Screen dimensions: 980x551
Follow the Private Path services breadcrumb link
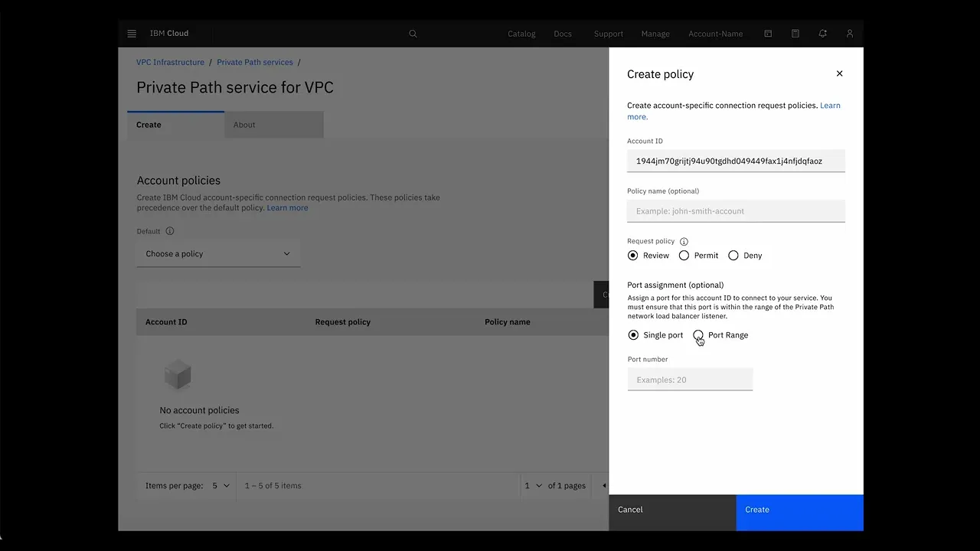pyautogui.click(x=254, y=63)
